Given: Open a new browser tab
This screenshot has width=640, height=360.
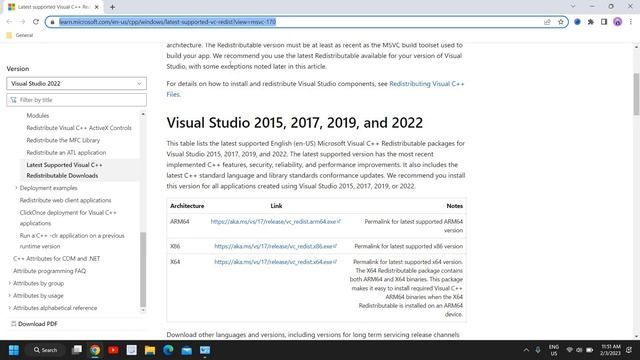Looking at the screenshot, I should click(112, 7).
